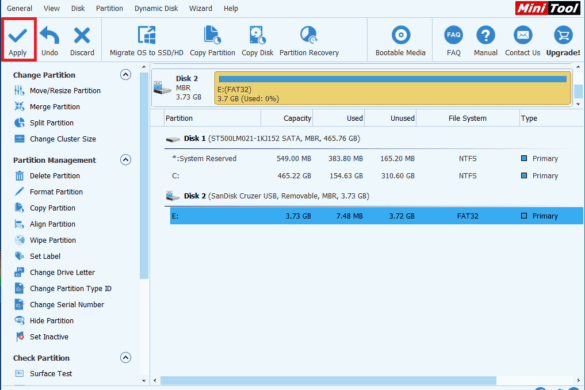
Task: Sort by Unused column header
Action: click(x=390, y=118)
